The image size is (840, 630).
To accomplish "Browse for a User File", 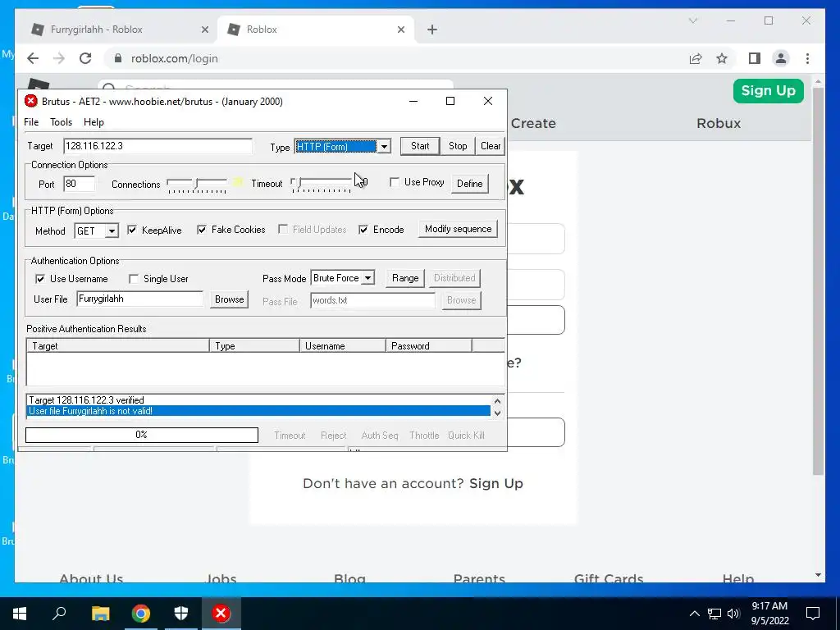I will click(x=230, y=299).
